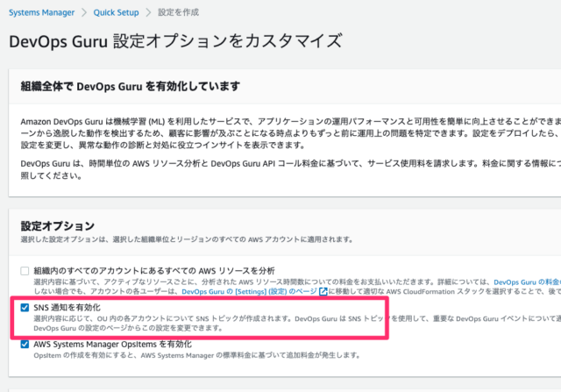The image size is (561, 392).
Task: Enable analysis of all AWS resources checkbox
Action: tap(25, 271)
